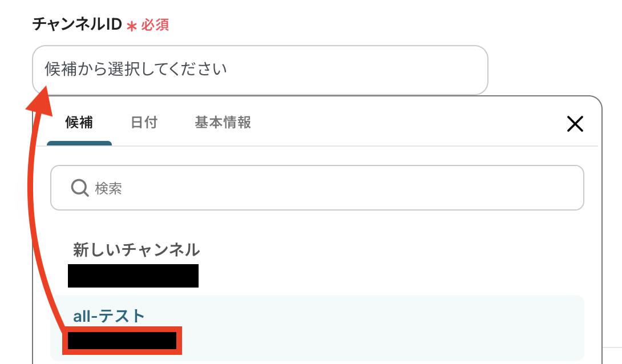
Task: Choose the 新しいチャンネル candidate
Action: point(136,249)
